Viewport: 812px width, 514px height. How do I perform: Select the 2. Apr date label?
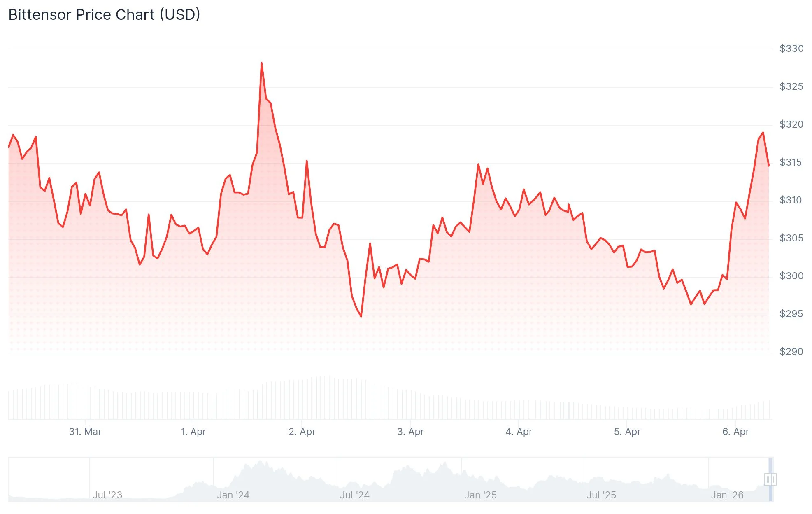[302, 432]
